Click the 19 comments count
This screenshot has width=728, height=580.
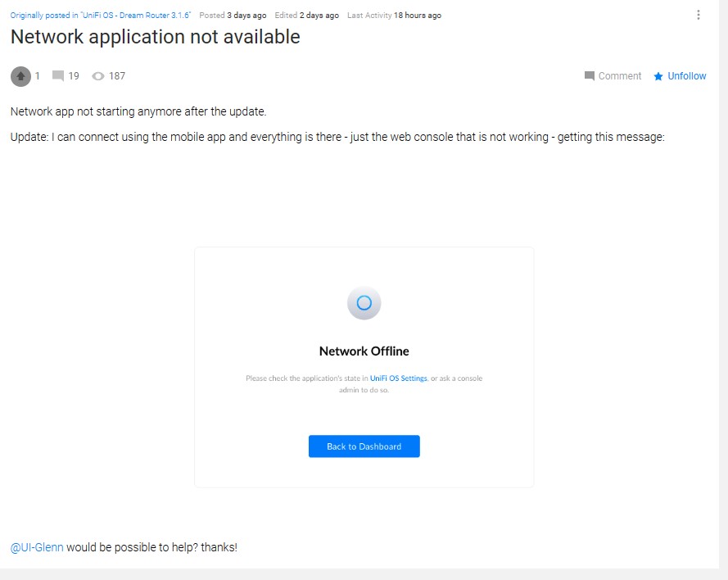click(x=74, y=76)
